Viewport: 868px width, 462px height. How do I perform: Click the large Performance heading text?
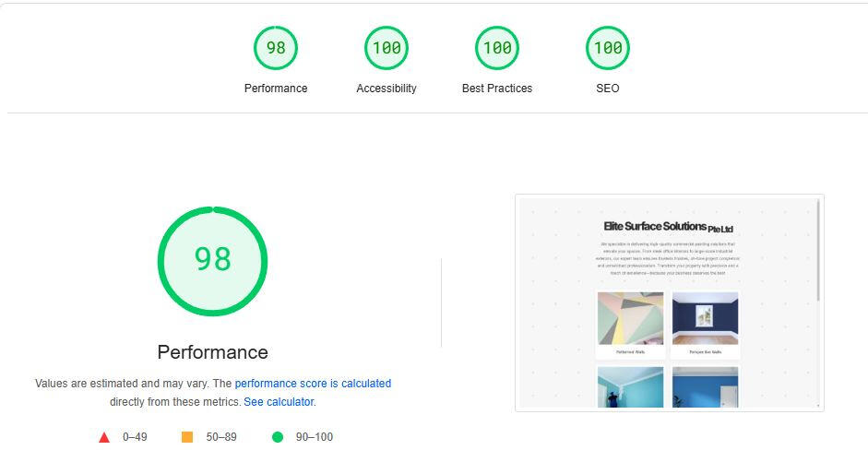point(212,352)
